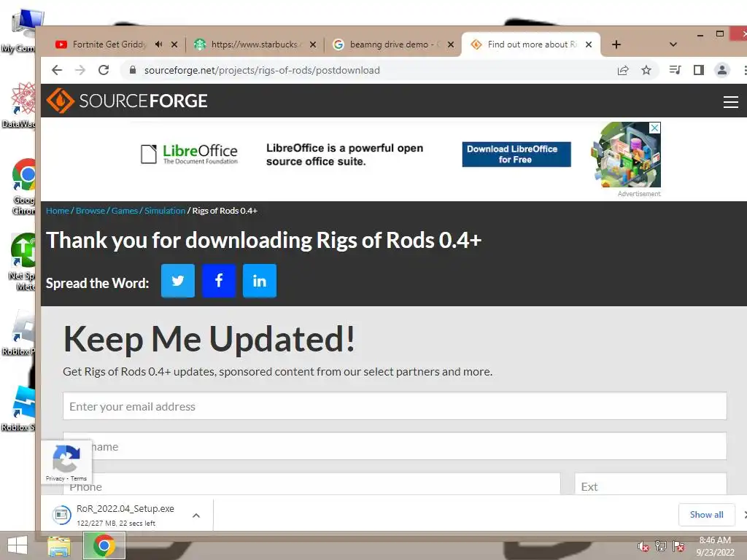Focus the Ext input field
This screenshot has width=747, height=560.
[651, 484]
